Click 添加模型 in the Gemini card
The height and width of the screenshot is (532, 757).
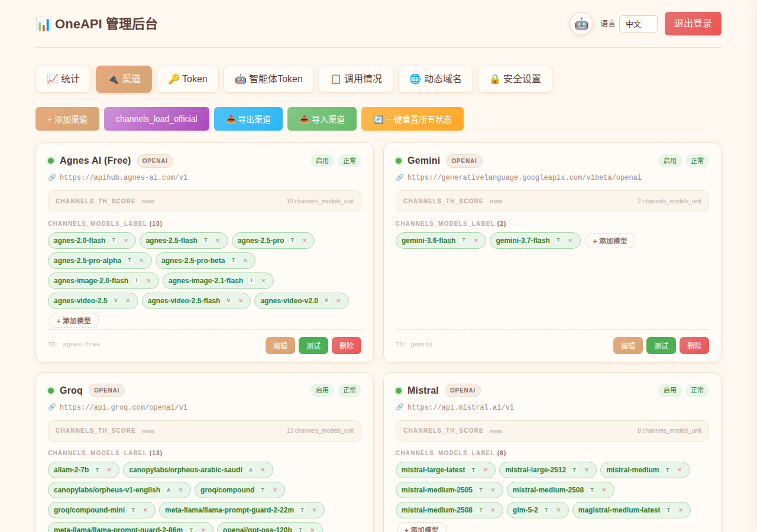(x=610, y=241)
